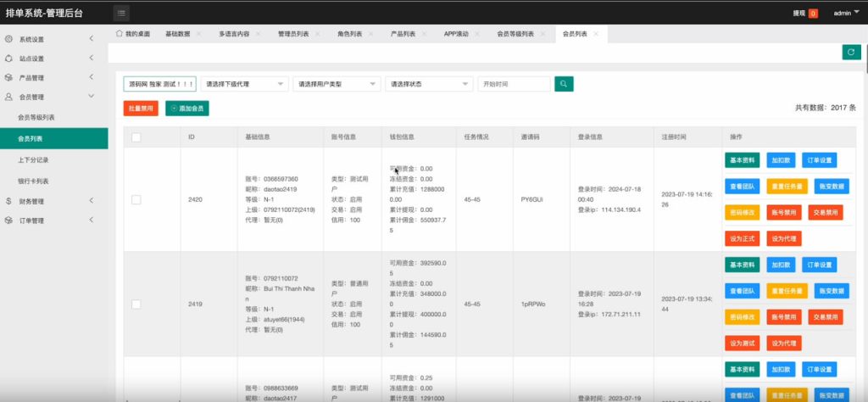Screen dimensions: 868x402
Task: Switch to the 角色列表 tab
Action: (x=350, y=34)
